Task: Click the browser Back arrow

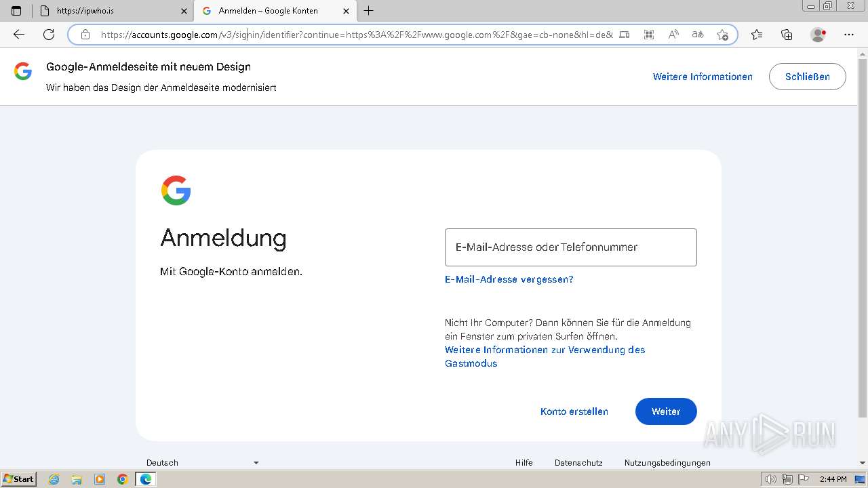Action: (19, 35)
